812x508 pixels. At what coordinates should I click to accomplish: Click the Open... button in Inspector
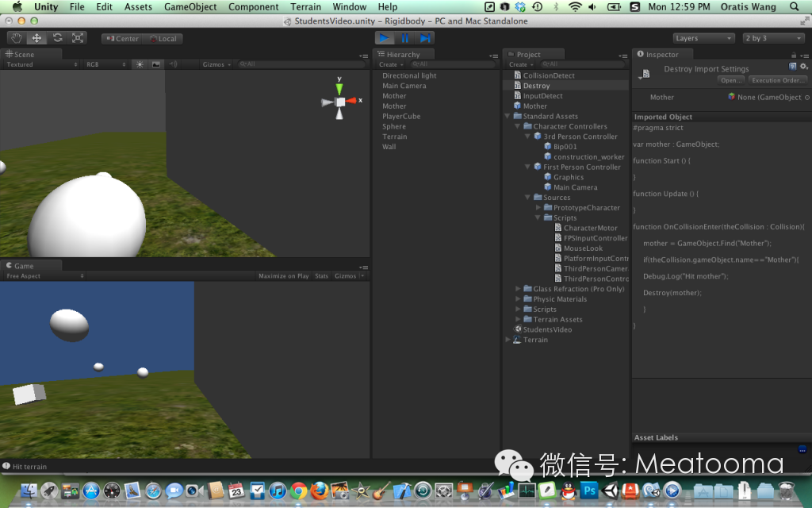coord(731,80)
